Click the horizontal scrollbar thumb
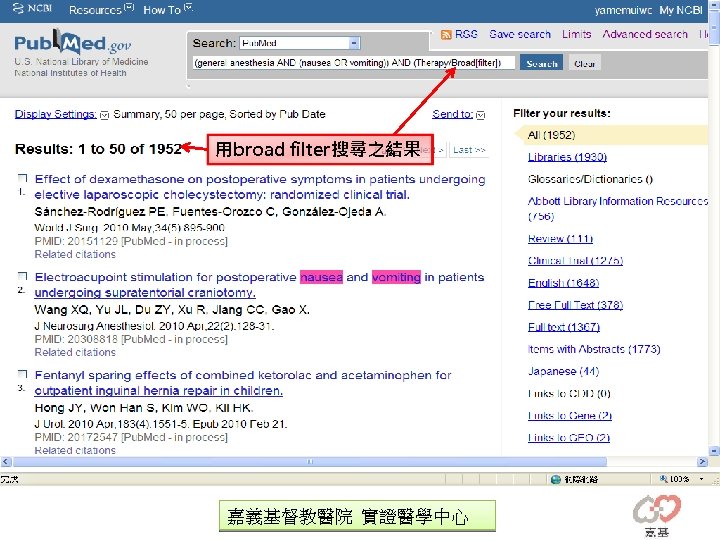 coord(310,461)
